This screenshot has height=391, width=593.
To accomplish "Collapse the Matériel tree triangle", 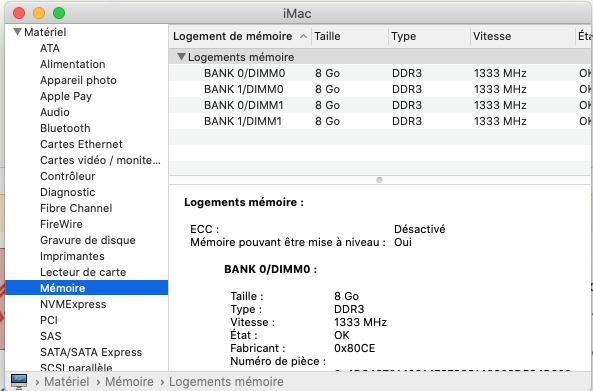I will click(17, 32).
